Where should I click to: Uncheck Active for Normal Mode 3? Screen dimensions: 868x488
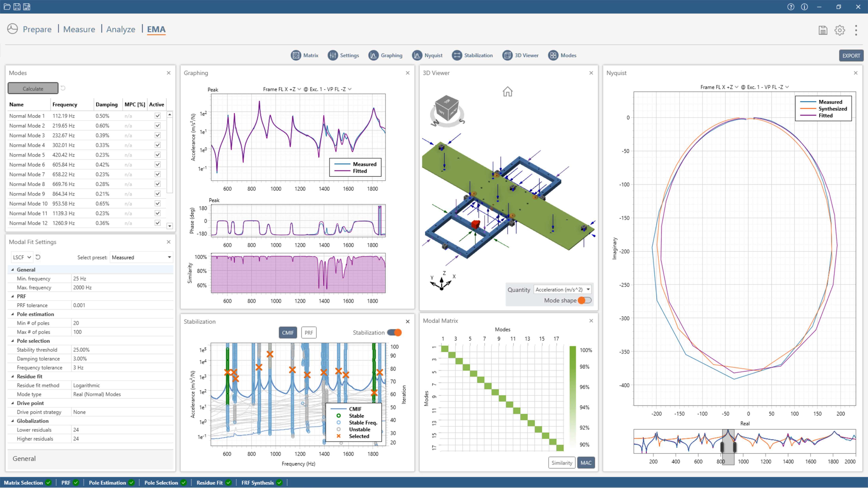click(x=157, y=135)
